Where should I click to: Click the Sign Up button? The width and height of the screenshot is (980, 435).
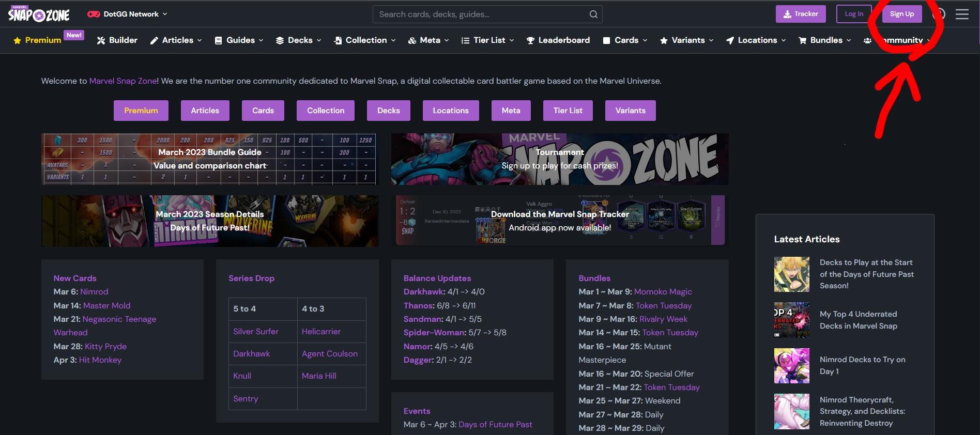click(x=902, y=14)
